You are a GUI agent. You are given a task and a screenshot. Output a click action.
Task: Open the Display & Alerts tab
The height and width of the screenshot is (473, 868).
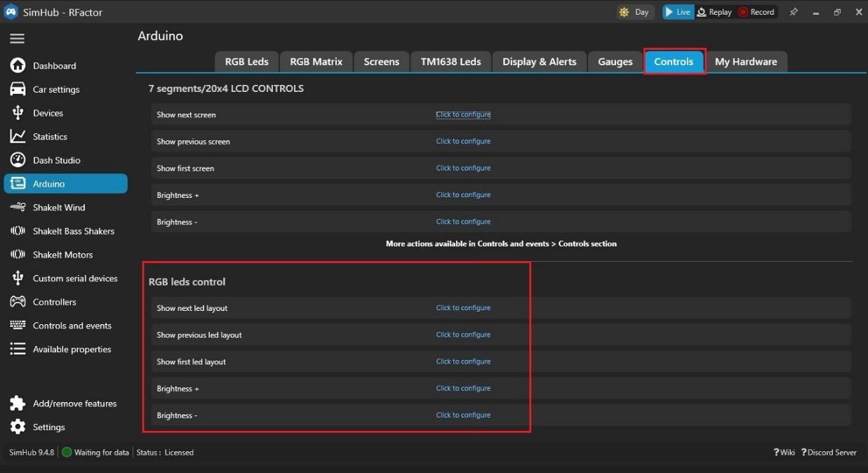pyautogui.click(x=540, y=62)
